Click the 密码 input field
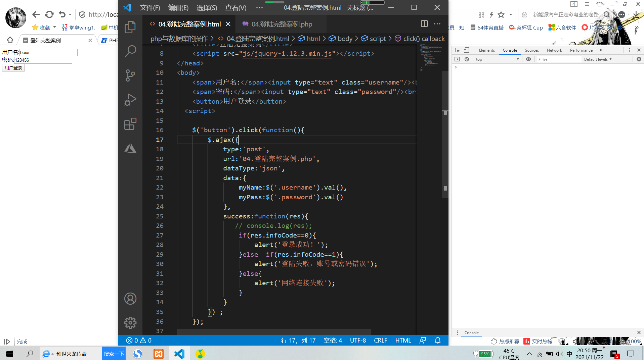This screenshot has width=644, height=360. [x=43, y=60]
